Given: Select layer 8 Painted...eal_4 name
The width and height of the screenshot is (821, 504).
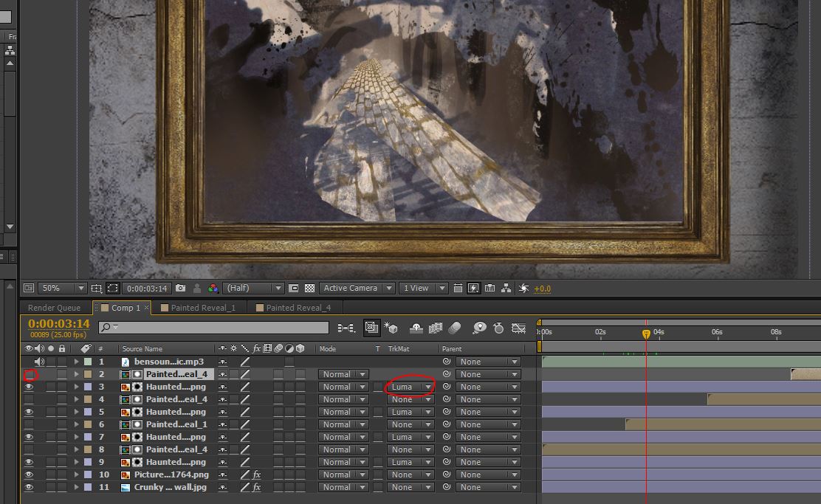Looking at the screenshot, I should click(176, 449).
